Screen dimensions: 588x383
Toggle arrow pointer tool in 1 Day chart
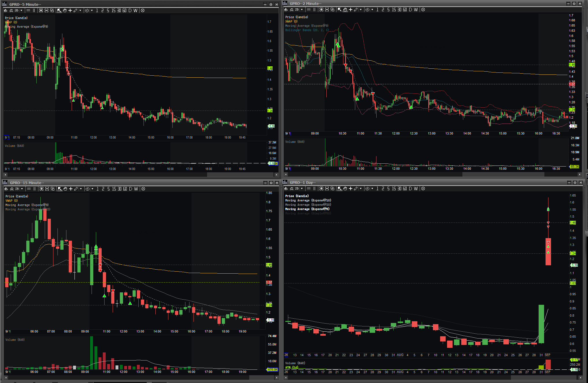[340, 188]
